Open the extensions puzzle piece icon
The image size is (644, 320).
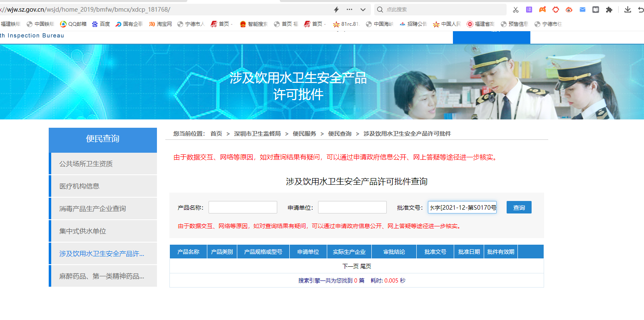(x=609, y=10)
